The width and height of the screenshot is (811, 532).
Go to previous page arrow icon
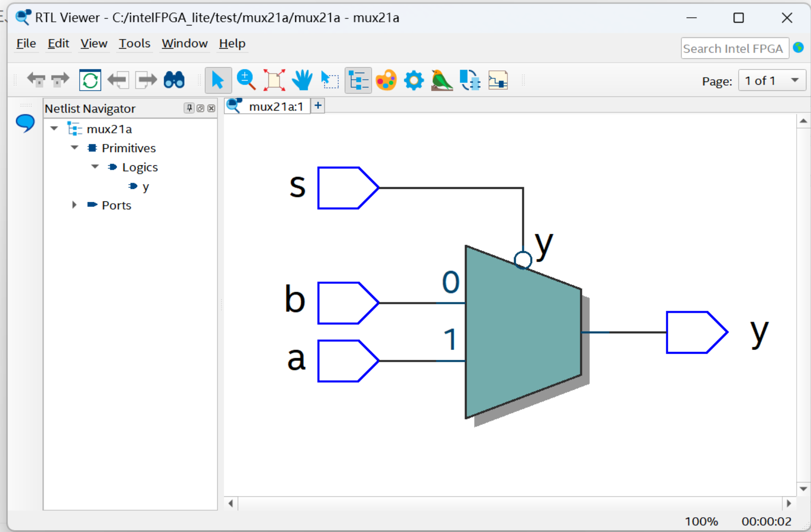(118, 80)
